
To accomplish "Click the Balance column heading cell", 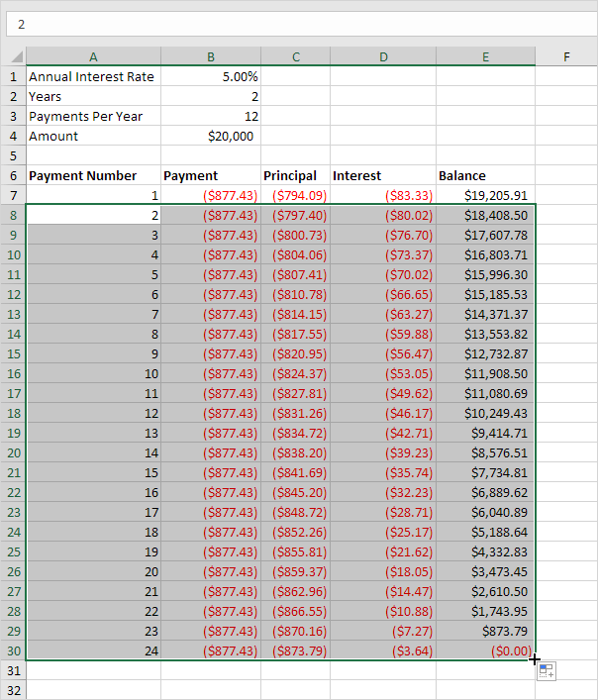I will [485, 175].
